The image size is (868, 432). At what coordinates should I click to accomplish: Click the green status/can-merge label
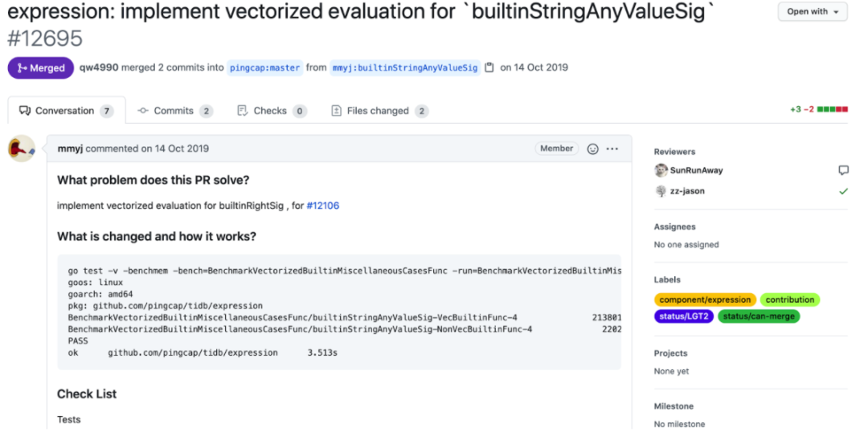(x=759, y=316)
